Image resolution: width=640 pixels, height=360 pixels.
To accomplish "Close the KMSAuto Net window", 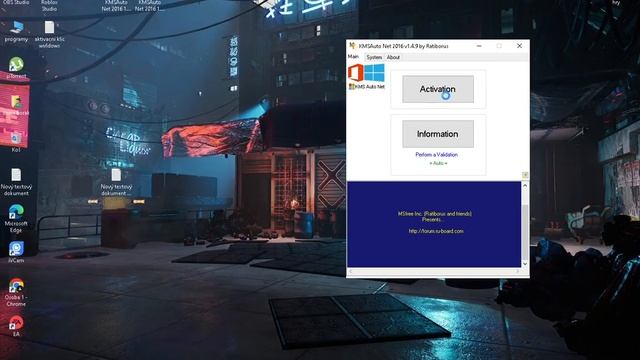I will click(519, 46).
